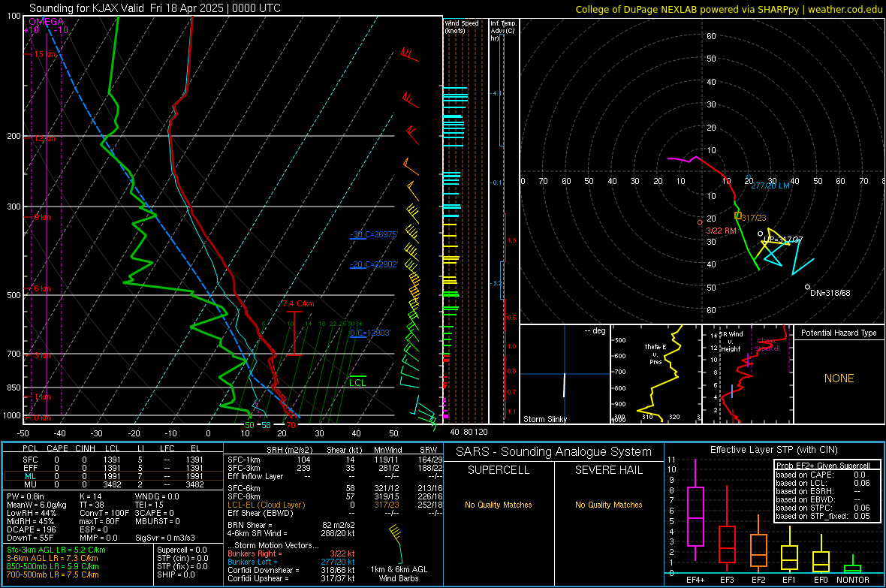Click 'No Quality Matches' under SEVERE HAIL
Image resolution: width=886 pixels, height=588 pixels.
point(608,505)
